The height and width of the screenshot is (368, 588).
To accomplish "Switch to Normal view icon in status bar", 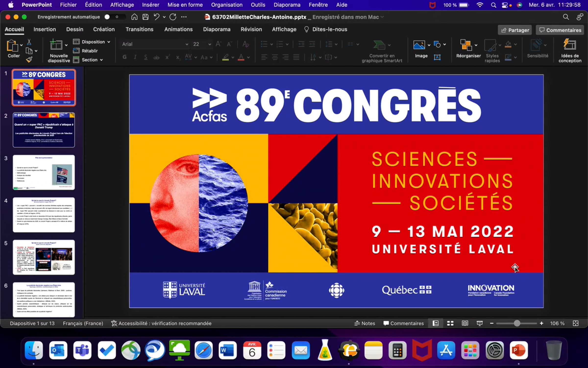I will (x=436, y=323).
